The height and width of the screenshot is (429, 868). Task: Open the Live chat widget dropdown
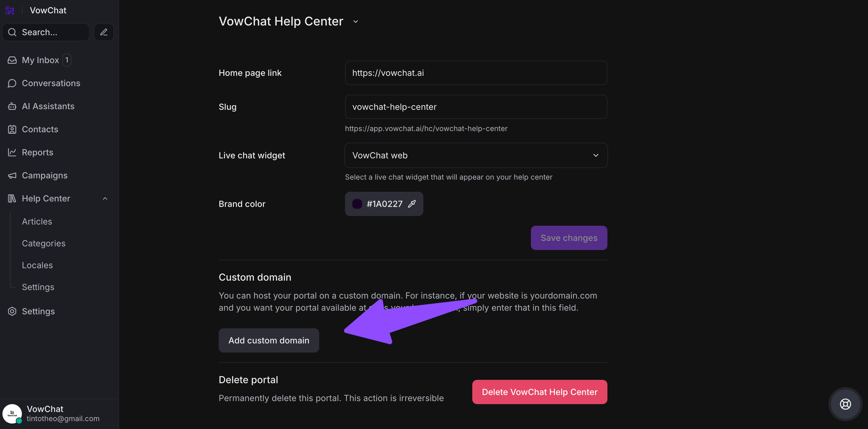476,155
